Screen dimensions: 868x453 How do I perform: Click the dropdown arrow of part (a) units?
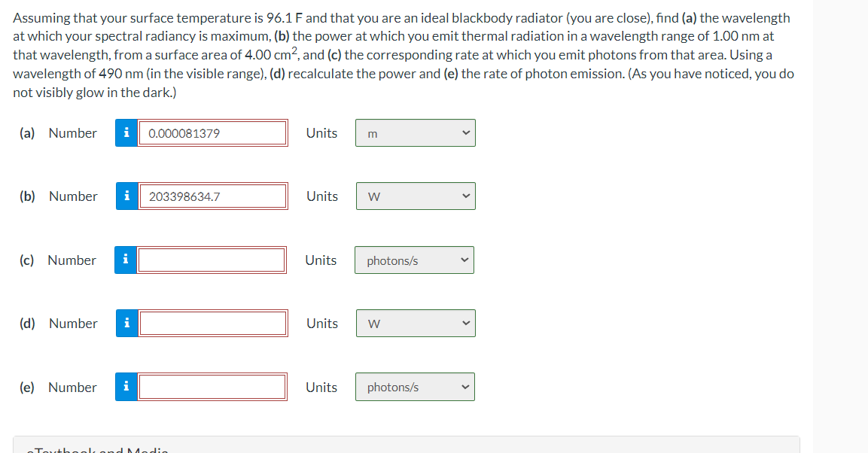466,132
